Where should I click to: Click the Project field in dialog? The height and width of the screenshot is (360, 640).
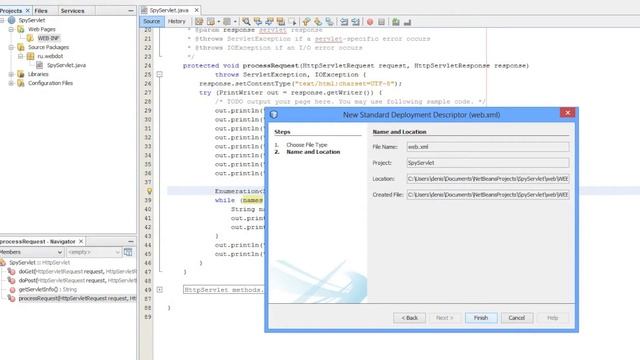pyautogui.click(x=488, y=162)
